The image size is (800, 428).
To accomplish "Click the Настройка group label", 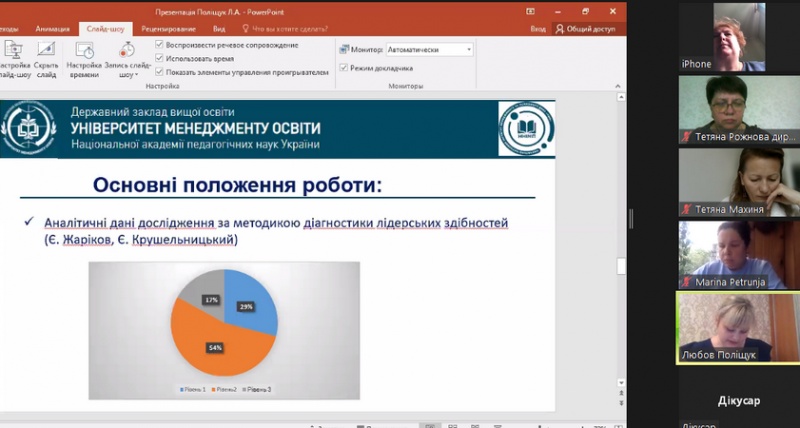I will tap(162, 86).
